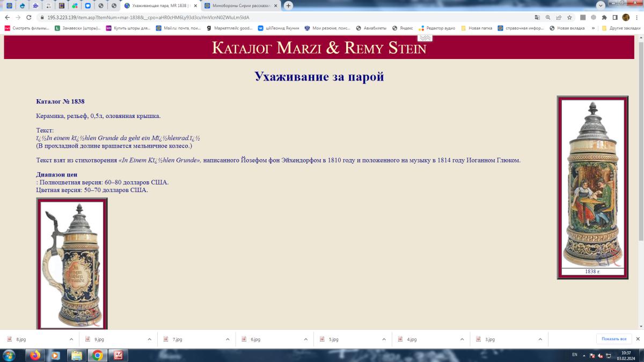Open the Купить шторы для bookmark
The width and height of the screenshot is (644, 362).
(128, 28)
